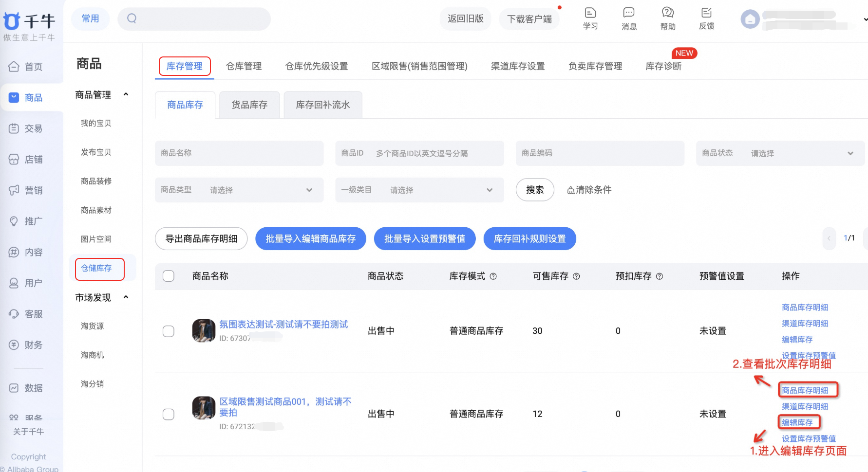Open the 一级类目 dropdown
This screenshot has width=868, height=472.
pos(419,190)
